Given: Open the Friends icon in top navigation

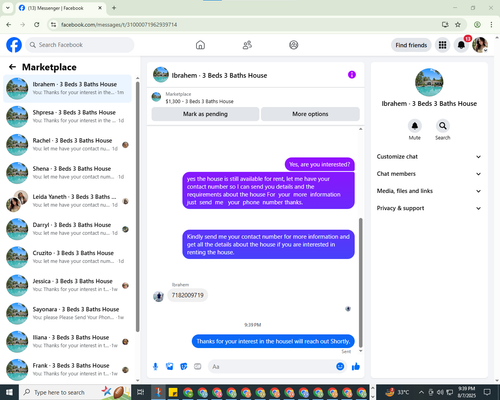Looking at the screenshot, I should tap(247, 45).
